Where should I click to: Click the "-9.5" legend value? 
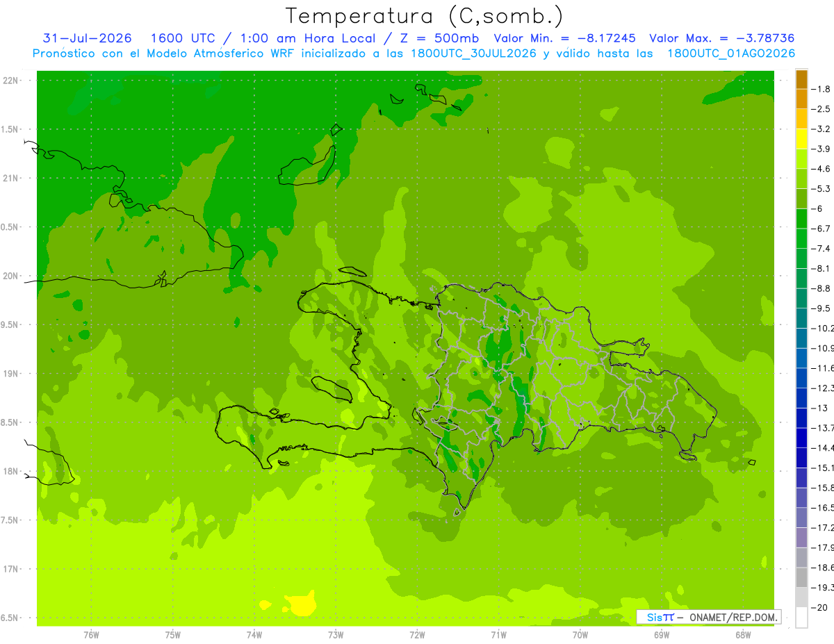(x=822, y=308)
